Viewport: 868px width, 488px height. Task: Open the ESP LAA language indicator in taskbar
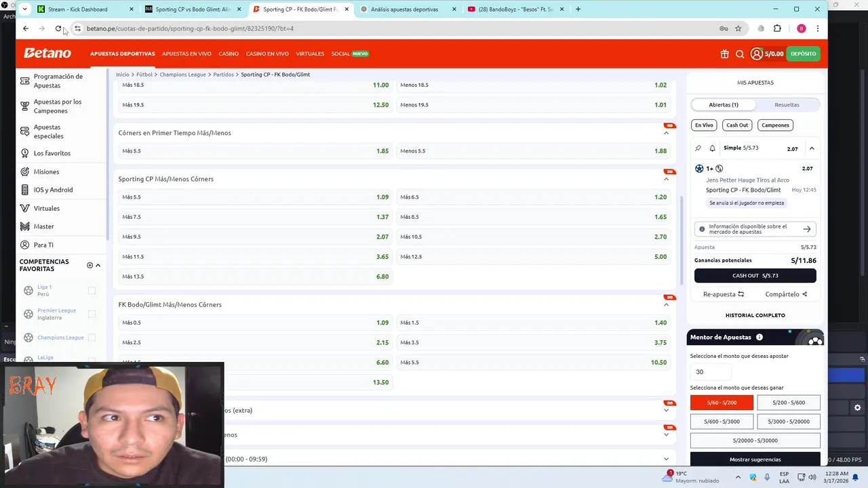tap(784, 477)
